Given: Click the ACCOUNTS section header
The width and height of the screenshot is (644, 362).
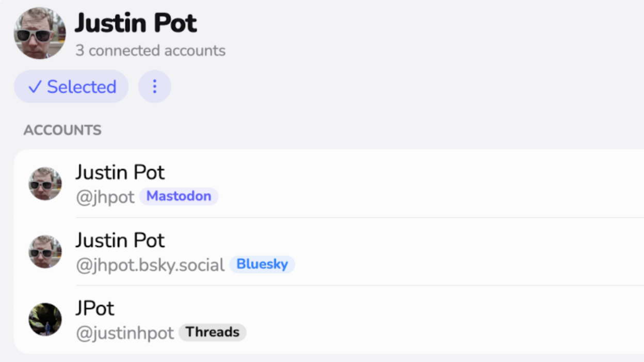Looking at the screenshot, I should [x=62, y=130].
